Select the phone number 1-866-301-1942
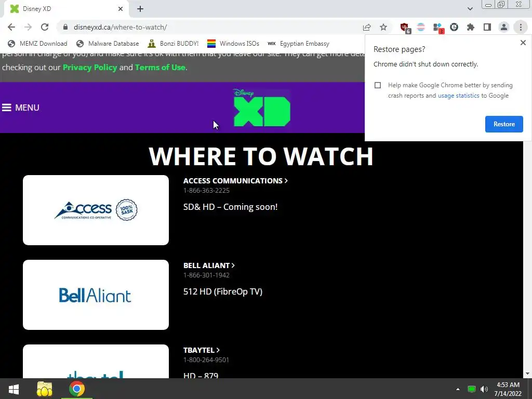532x399 pixels. coord(206,275)
